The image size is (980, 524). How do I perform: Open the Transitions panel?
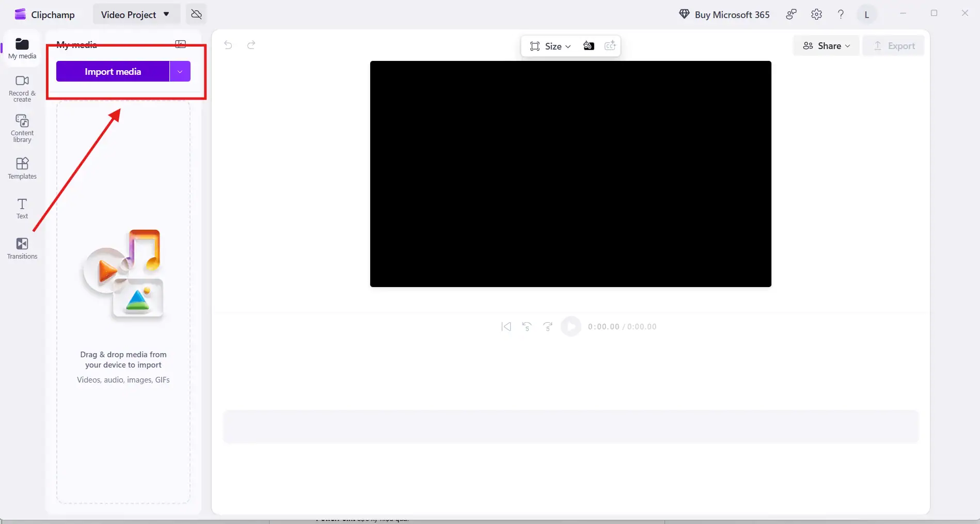pos(21,248)
